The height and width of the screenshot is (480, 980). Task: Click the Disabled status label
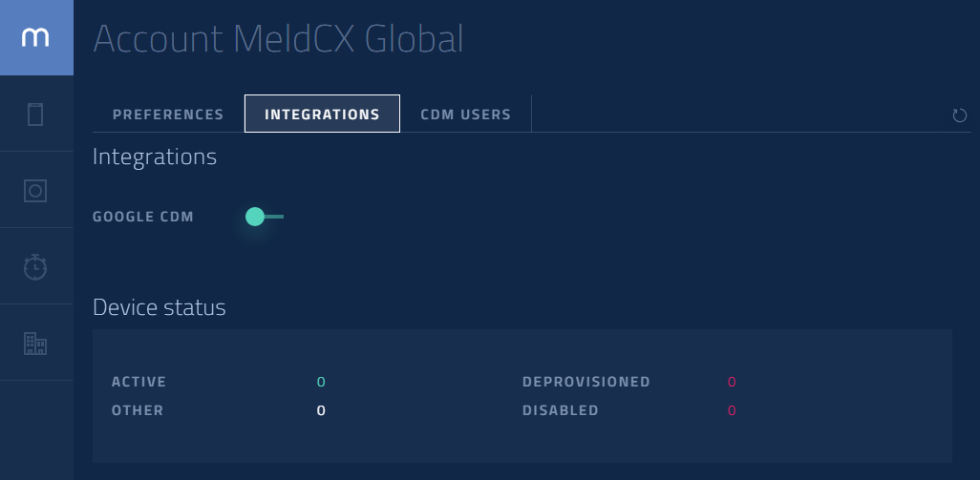click(560, 410)
